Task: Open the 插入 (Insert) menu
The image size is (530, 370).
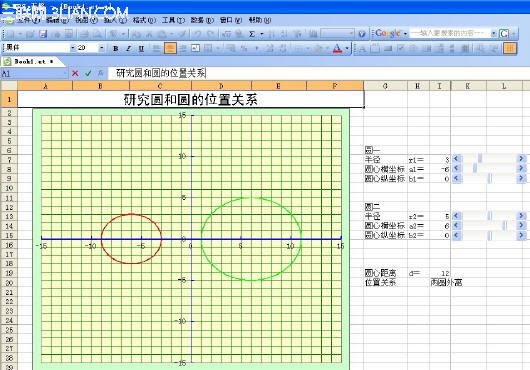Action: click(115, 20)
